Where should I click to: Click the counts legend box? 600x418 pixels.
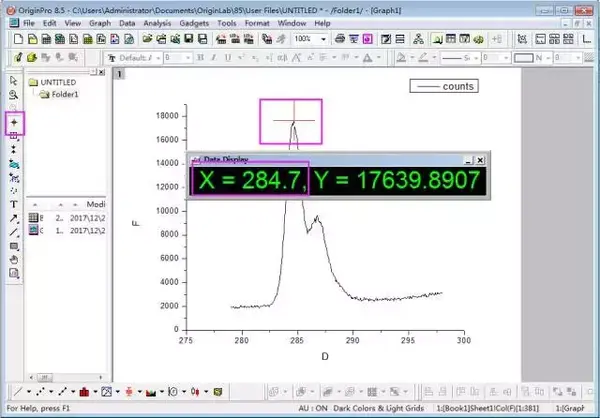point(444,86)
